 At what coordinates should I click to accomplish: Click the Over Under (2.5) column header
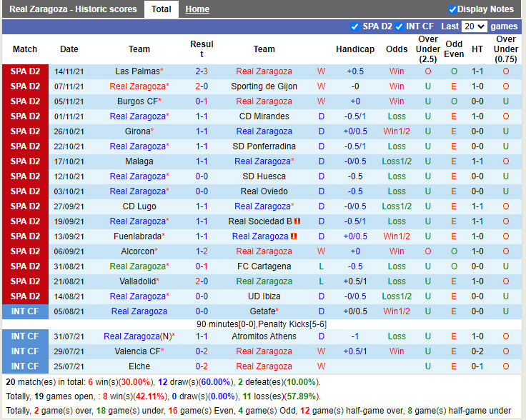tap(427, 49)
